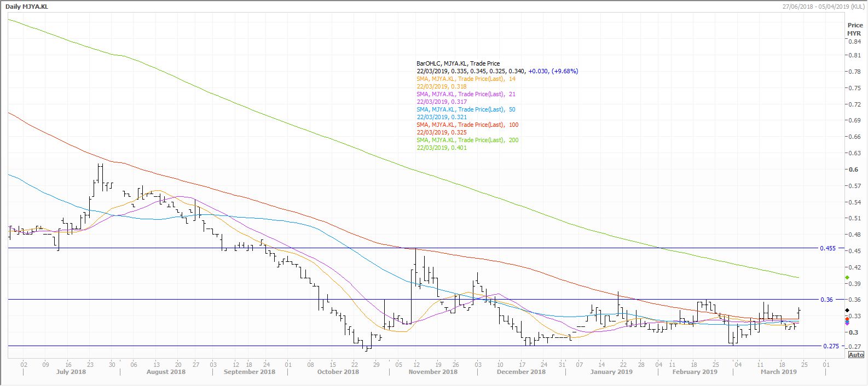Image resolution: width=868 pixels, height=386 pixels.
Task: Select the 0.36 horizontal line label
Action: click(827, 300)
